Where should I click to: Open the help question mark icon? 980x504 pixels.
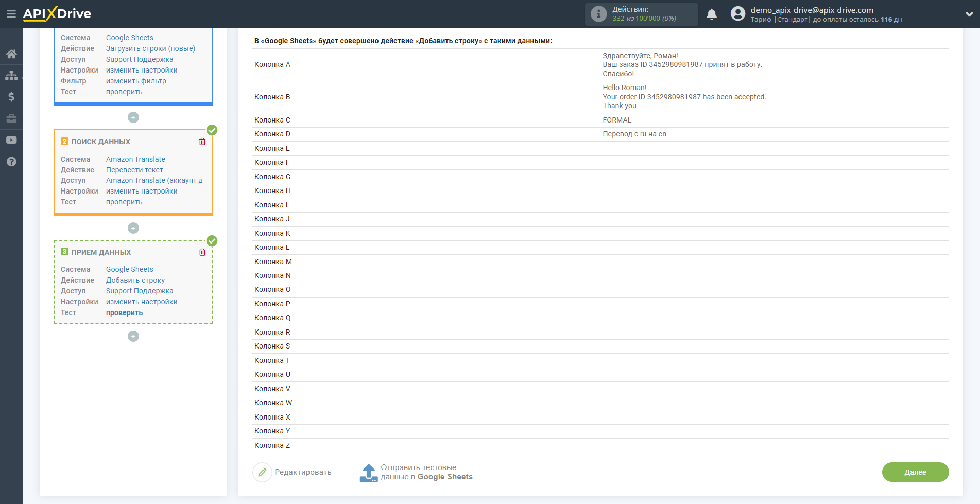[x=11, y=162]
